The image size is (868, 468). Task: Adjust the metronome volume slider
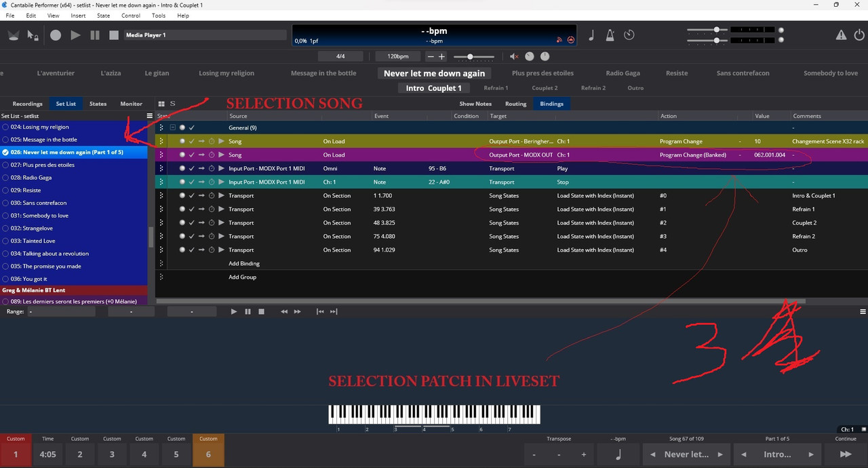pos(473,57)
